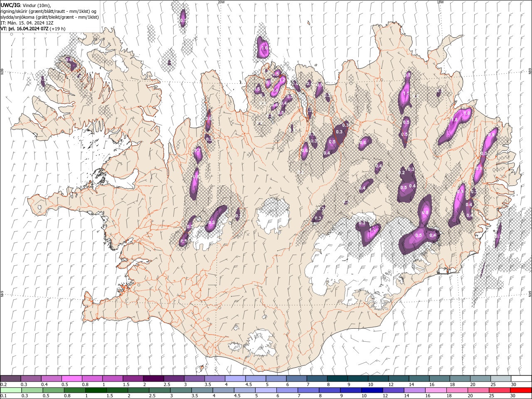532x399 pixels.
Task: Click upper legend dark purple swatch labeled 2
Action: point(153,379)
